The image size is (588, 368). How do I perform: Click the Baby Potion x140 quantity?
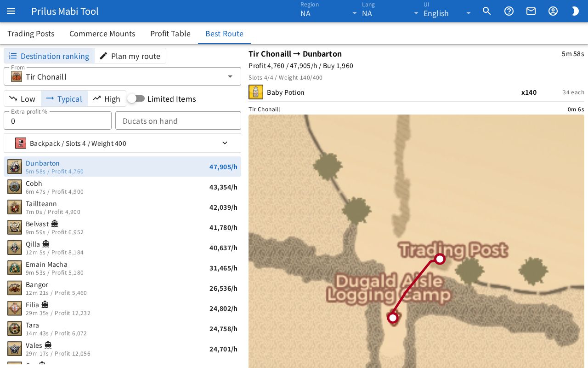pyautogui.click(x=529, y=92)
